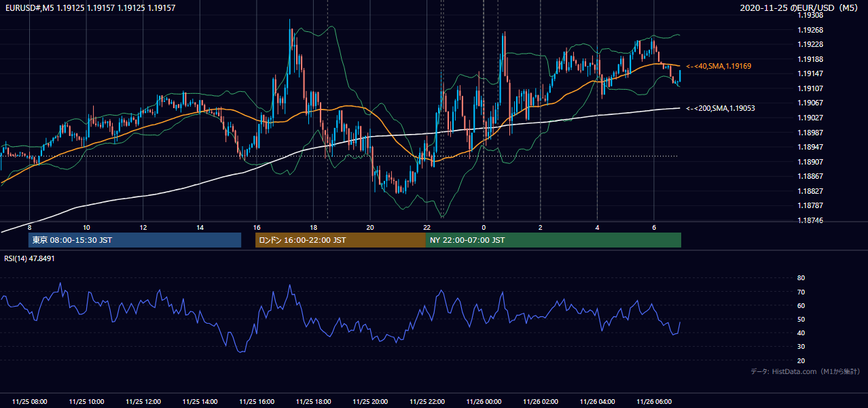868x408 pixels.
Task: Click the 11/25 12:00 time label
Action: pyautogui.click(x=143, y=402)
